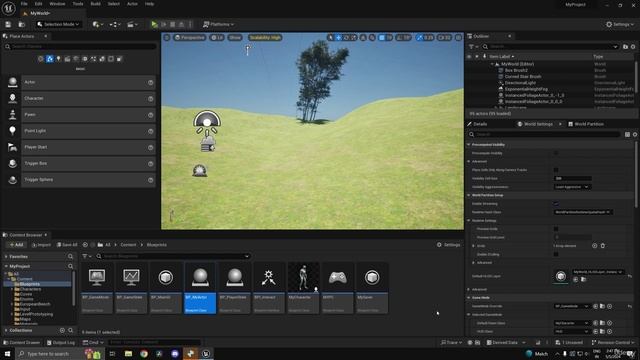The height and width of the screenshot is (360, 640).
Task: Open the Add content quick menu in toolbar
Action: click(x=97, y=24)
